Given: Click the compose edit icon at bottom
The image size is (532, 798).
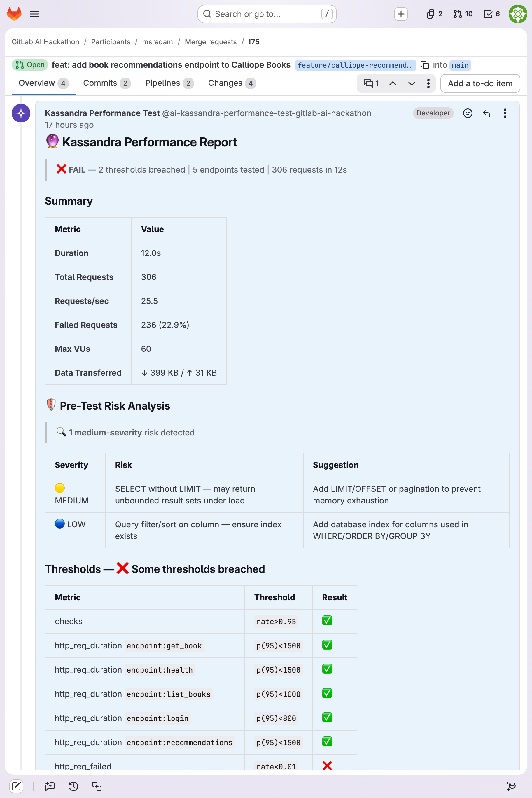Looking at the screenshot, I should (16, 786).
